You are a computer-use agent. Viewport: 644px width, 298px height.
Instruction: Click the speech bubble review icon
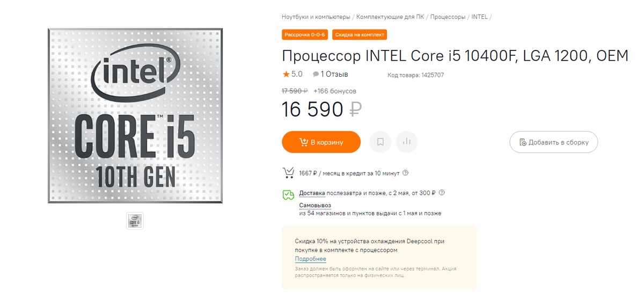click(x=316, y=74)
